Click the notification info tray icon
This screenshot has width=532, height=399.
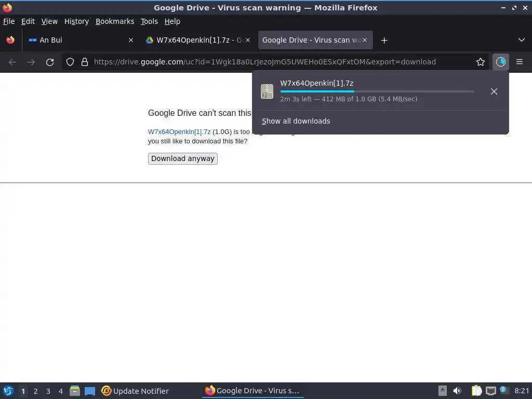(x=504, y=390)
